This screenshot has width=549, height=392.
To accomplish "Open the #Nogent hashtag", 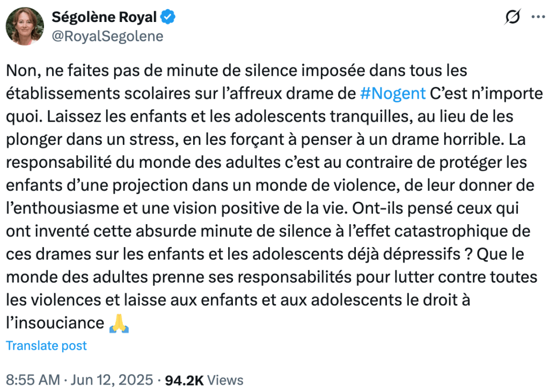I will tap(392, 93).
